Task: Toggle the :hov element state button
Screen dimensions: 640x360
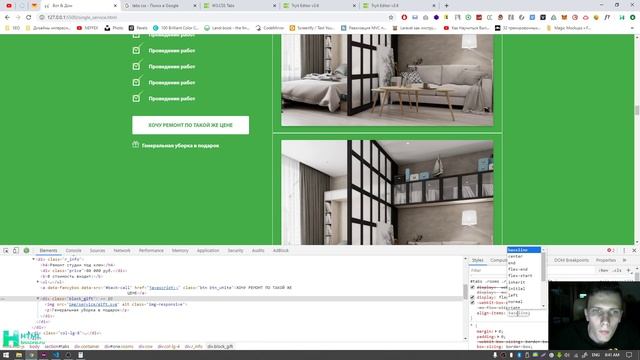Action: [x=603, y=270]
